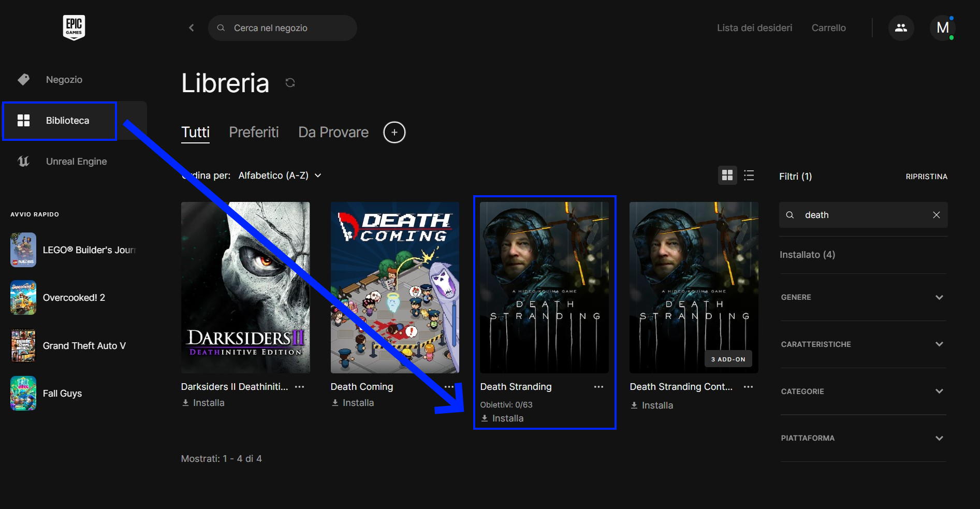Open Lista dei desideri link
The height and width of the screenshot is (509, 980).
pyautogui.click(x=754, y=28)
